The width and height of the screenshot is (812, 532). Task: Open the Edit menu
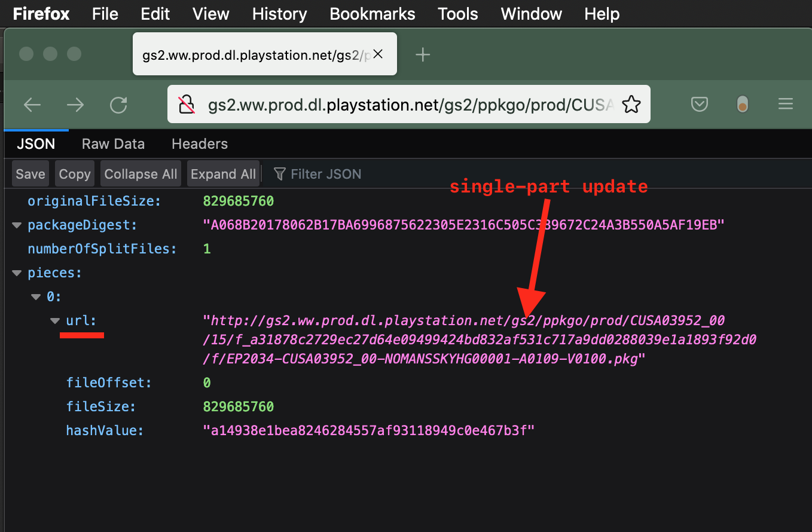155,14
